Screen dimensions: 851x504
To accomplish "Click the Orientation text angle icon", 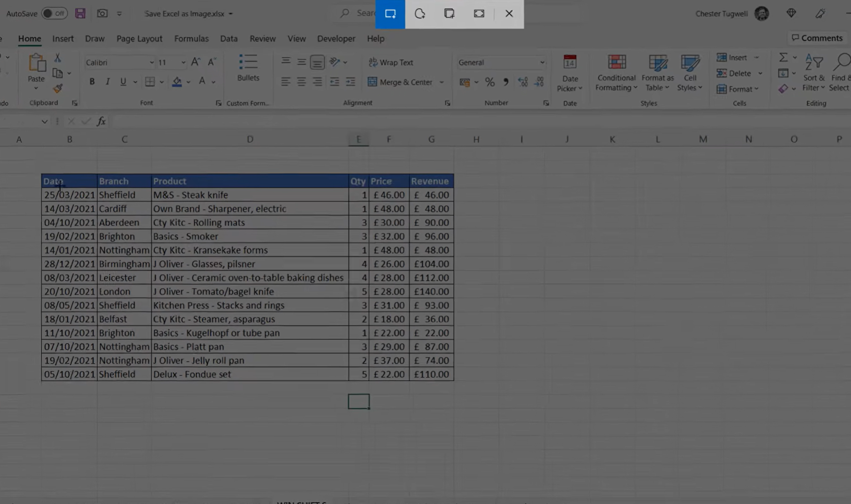I will [x=335, y=62].
